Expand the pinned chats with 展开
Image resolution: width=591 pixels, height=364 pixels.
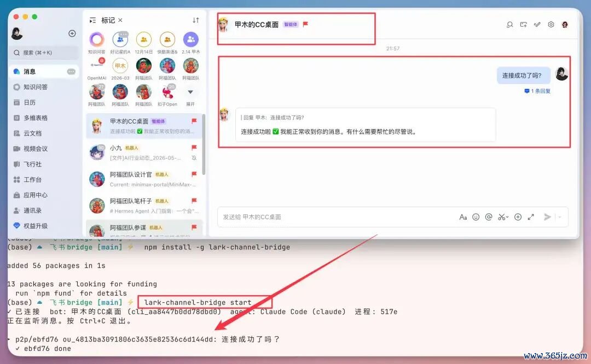pyautogui.click(x=190, y=96)
